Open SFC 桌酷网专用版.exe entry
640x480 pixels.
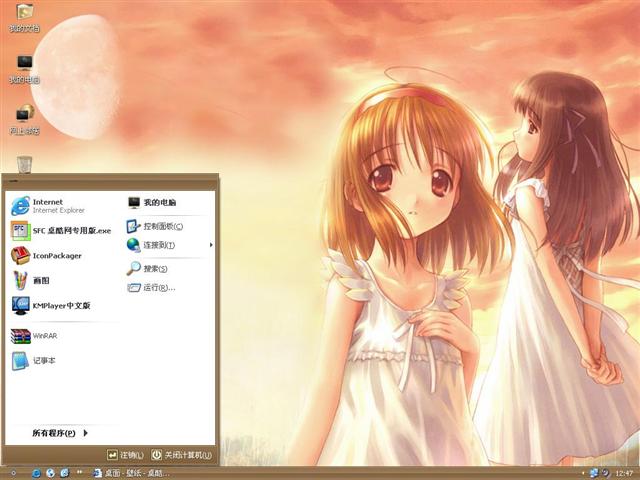[63, 231]
